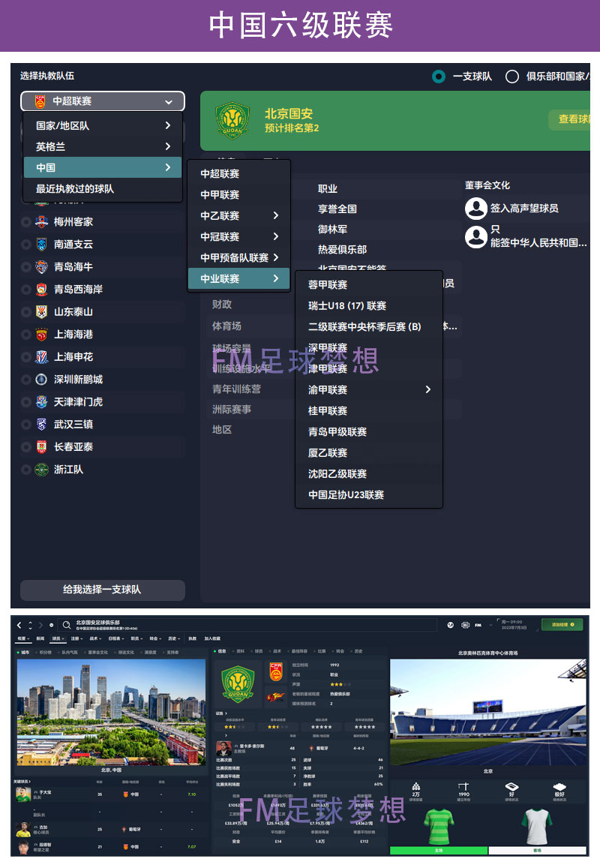Click the green home kit shirt

click(439, 826)
